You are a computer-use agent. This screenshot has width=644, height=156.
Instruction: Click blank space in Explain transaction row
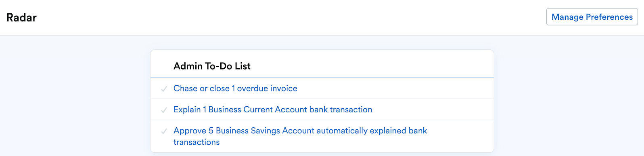[432, 110]
